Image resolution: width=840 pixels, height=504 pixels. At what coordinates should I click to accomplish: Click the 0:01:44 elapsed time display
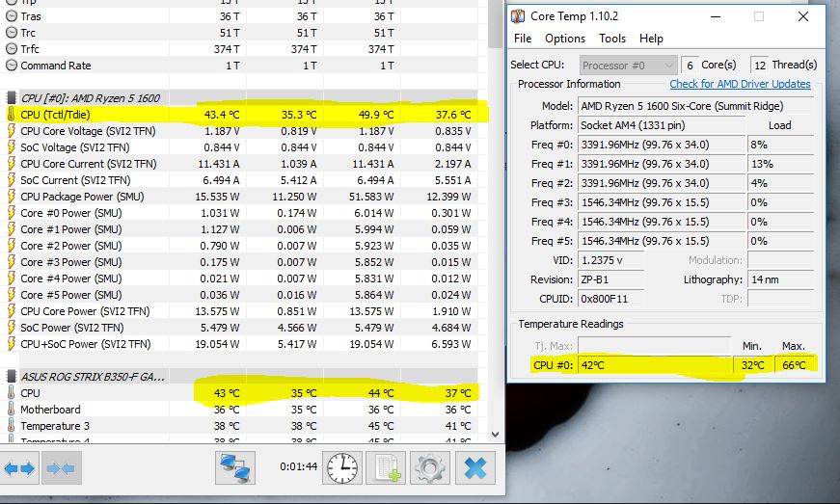tap(298, 466)
